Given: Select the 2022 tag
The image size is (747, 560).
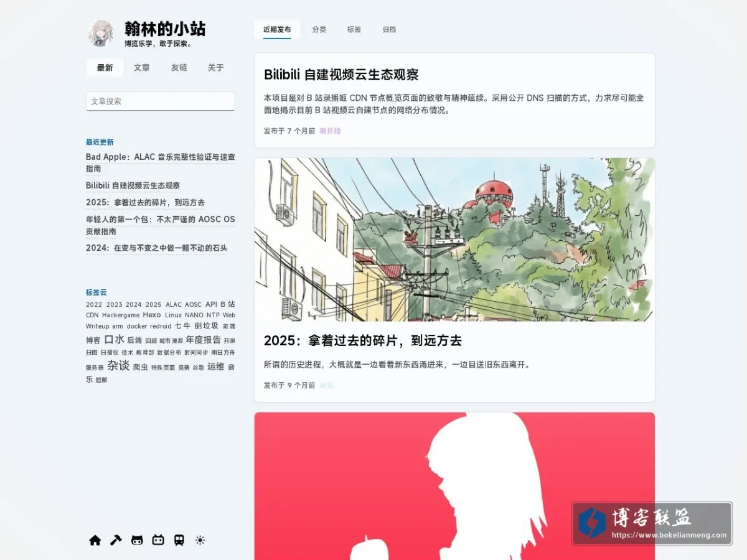Looking at the screenshot, I should tap(94, 305).
